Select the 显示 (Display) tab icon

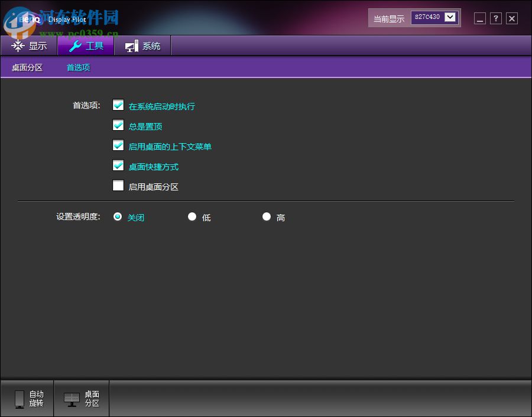point(18,46)
